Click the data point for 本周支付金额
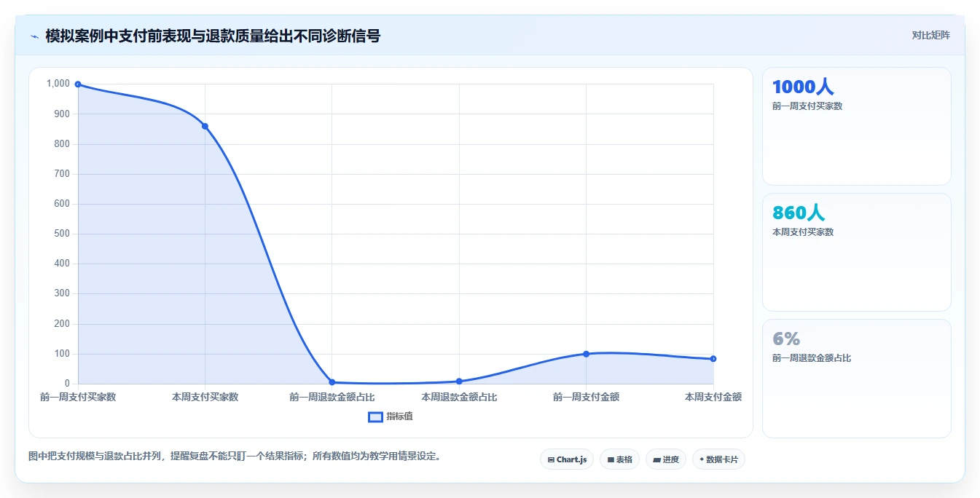The height and width of the screenshot is (498, 980). click(x=713, y=359)
